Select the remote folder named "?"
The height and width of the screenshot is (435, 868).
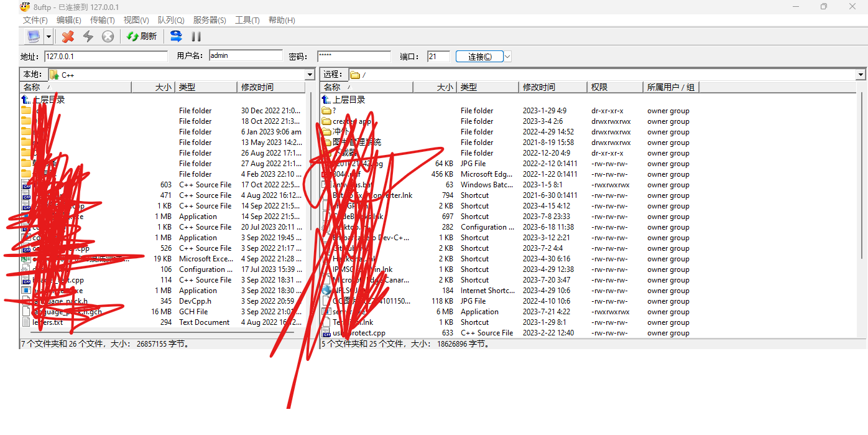point(334,111)
